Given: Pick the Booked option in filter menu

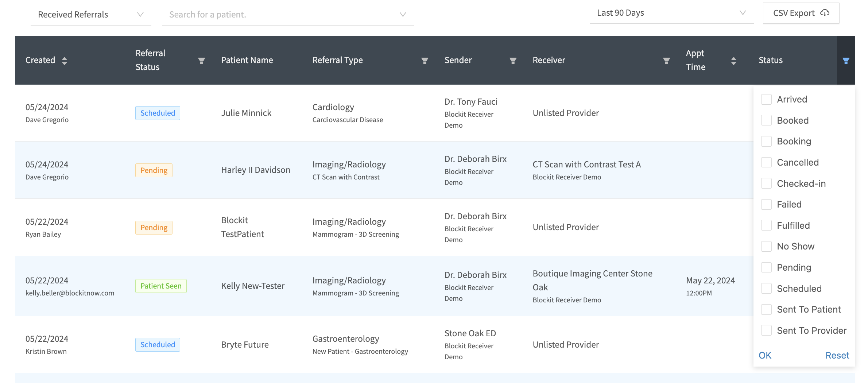Looking at the screenshot, I should pyautogui.click(x=793, y=121).
